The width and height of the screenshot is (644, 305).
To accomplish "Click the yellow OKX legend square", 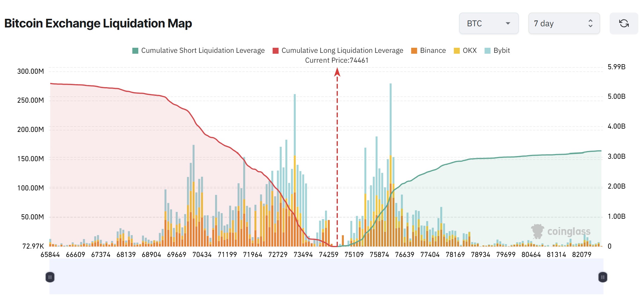I will pyautogui.click(x=456, y=50).
